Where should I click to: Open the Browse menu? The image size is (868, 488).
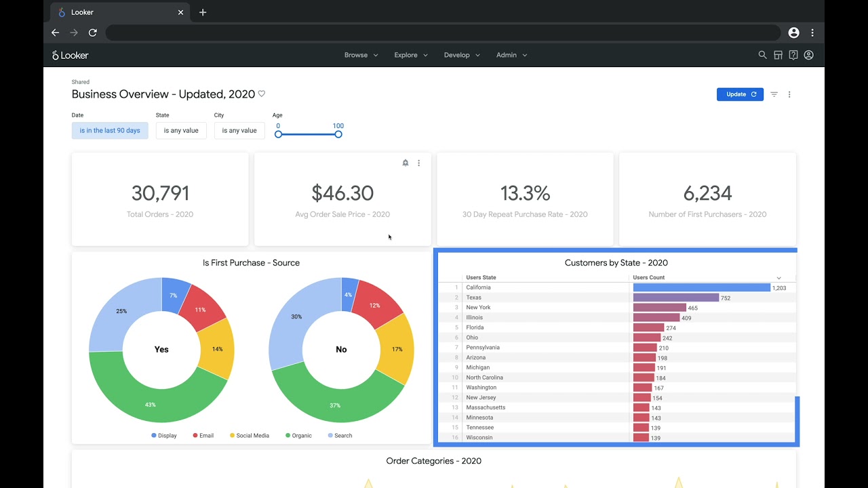point(361,55)
